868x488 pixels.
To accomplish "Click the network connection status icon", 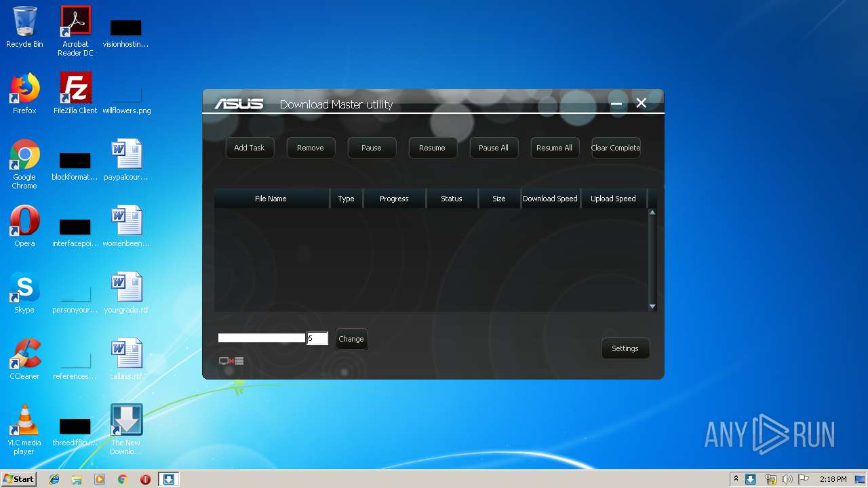I will [x=231, y=361].
